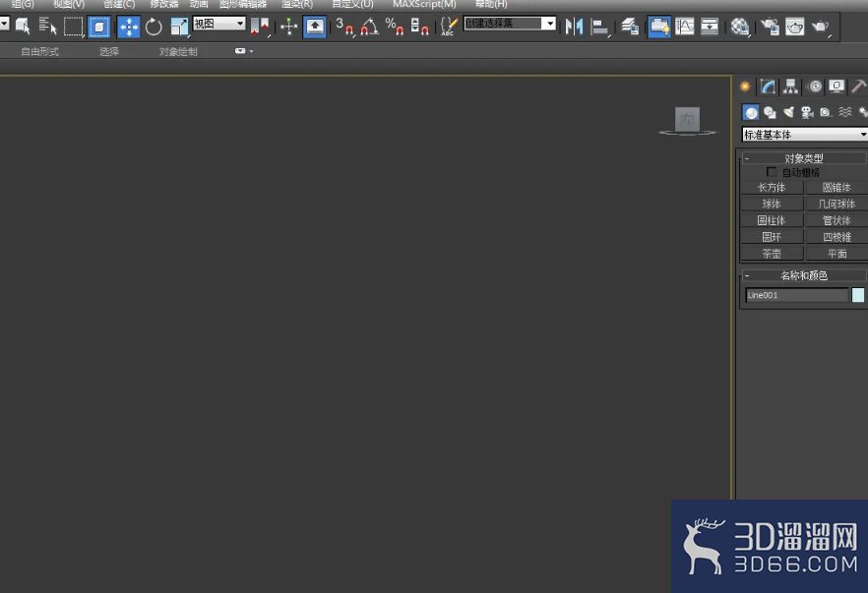Open Render Setup dialog

click(x=770, y=26)
